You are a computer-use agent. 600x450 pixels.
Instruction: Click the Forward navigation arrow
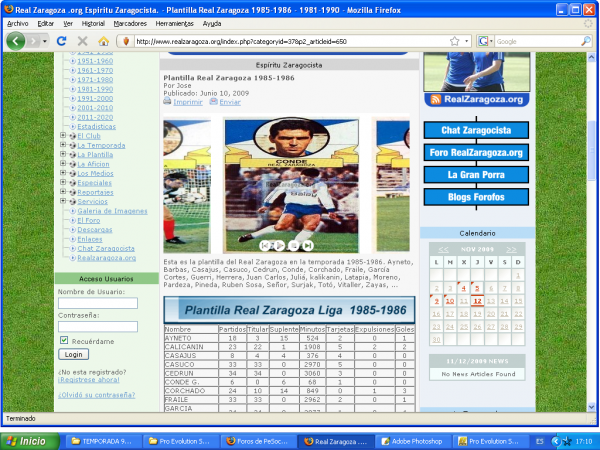[x=34, y=41]
